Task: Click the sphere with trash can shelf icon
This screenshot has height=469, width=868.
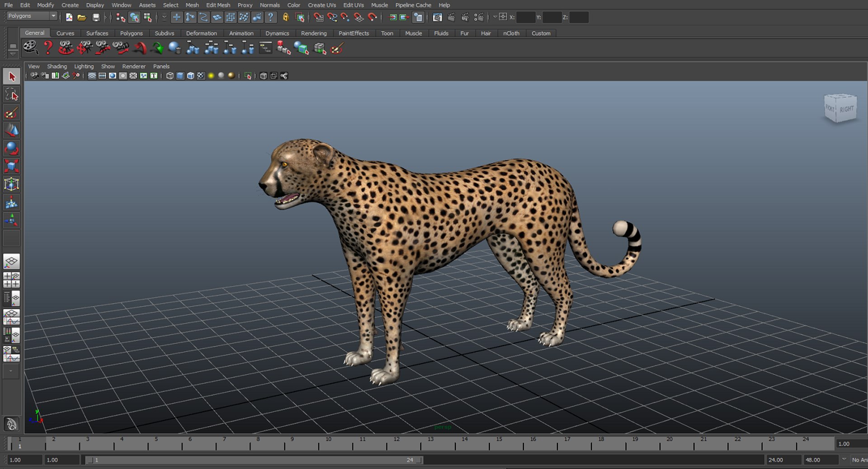Action: pos(175,47)
